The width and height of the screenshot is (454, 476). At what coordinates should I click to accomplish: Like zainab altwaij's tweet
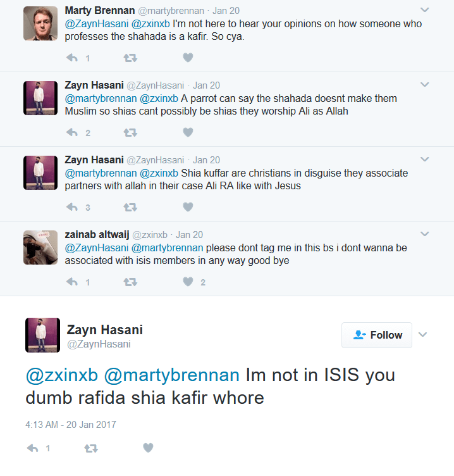[187, 282]
